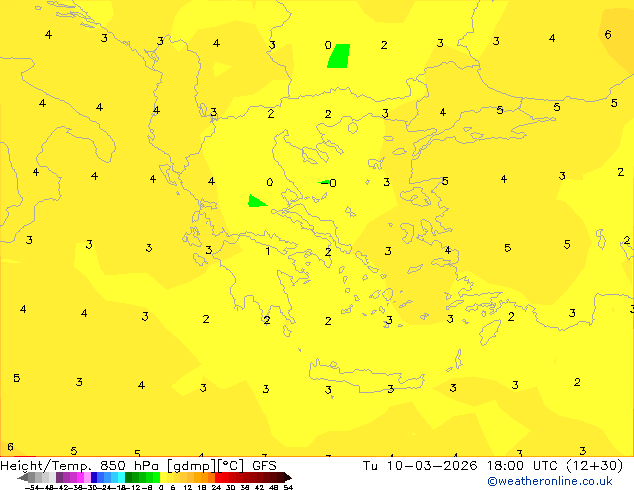Click the '18:00 UTC' time label
The image size is (634, 490).
[x=524, y=466]
